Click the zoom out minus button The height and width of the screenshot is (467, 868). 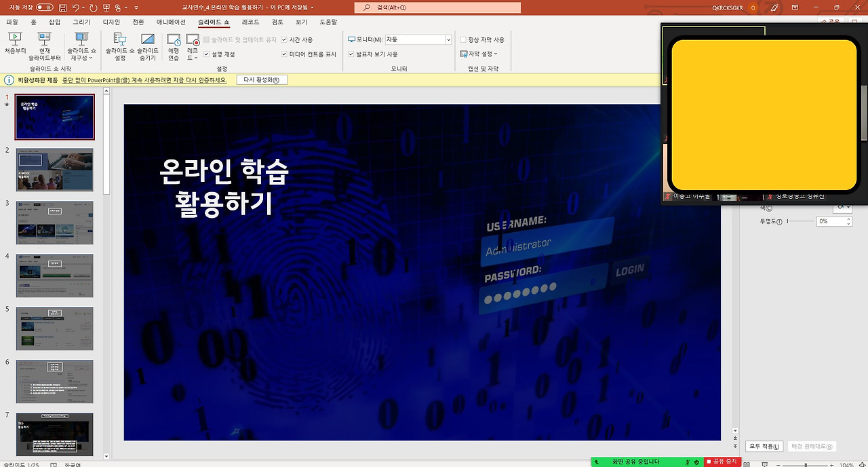pyautogui.click(x=778, y=464)
